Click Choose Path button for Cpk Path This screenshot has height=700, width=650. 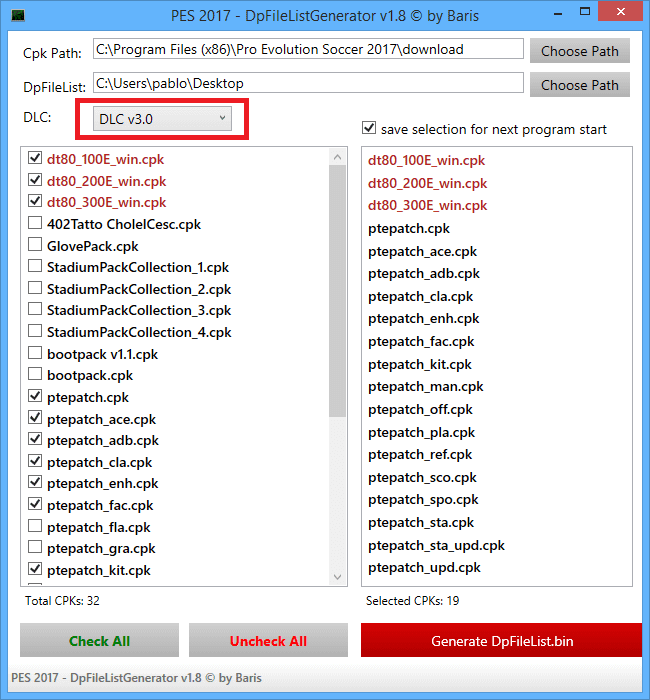coord(579,51)
